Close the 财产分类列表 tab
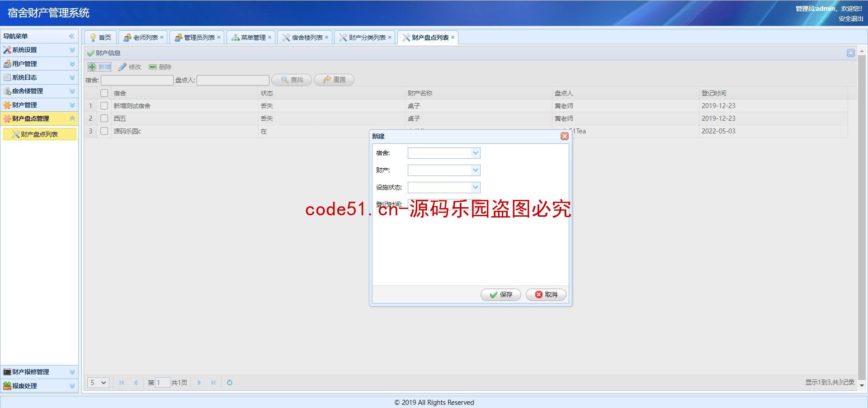This screenshot has height=408, width=868. click(x=390, y=38)
